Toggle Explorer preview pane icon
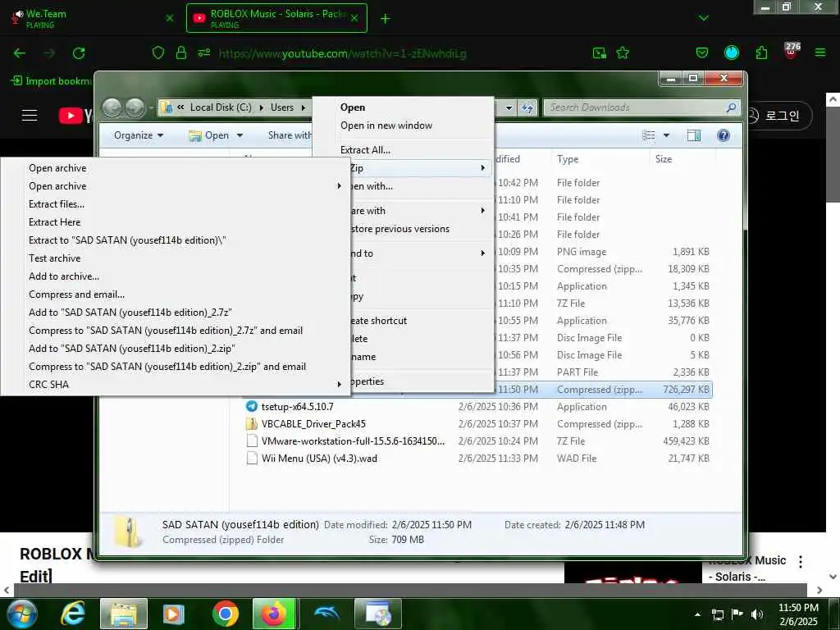 694,135
